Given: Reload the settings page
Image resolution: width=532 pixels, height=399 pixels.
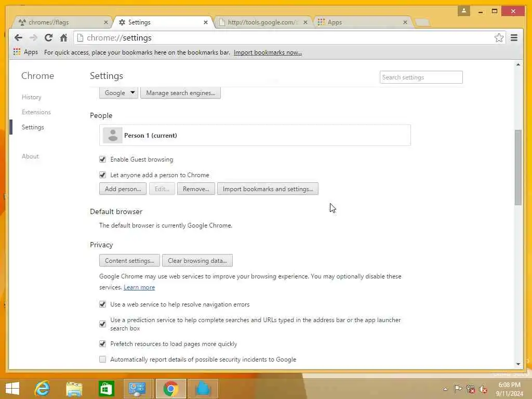Looking at the screenshot, I should click(48, 37).
